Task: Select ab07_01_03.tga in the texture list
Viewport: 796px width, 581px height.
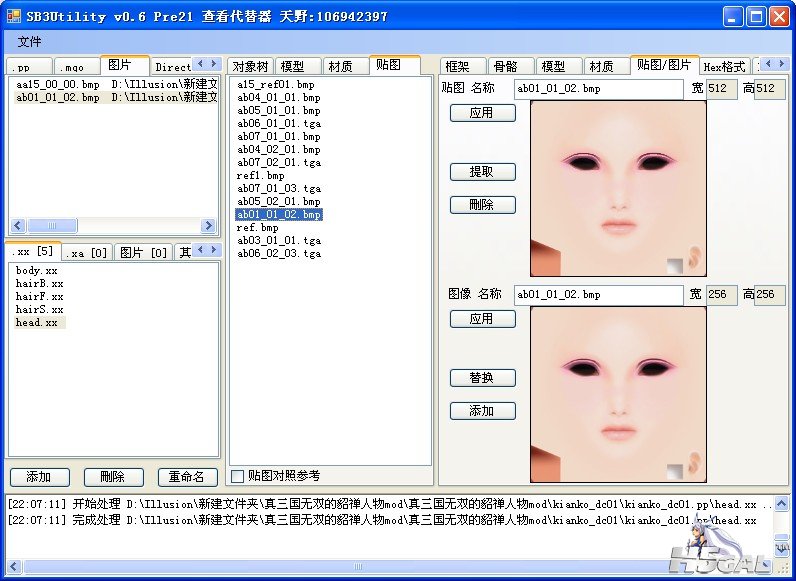Action: (x=279, y=188)
